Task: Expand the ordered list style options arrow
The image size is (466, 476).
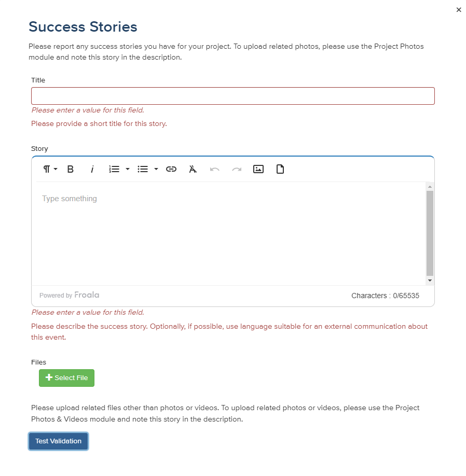Action: (x=128, y=169)
